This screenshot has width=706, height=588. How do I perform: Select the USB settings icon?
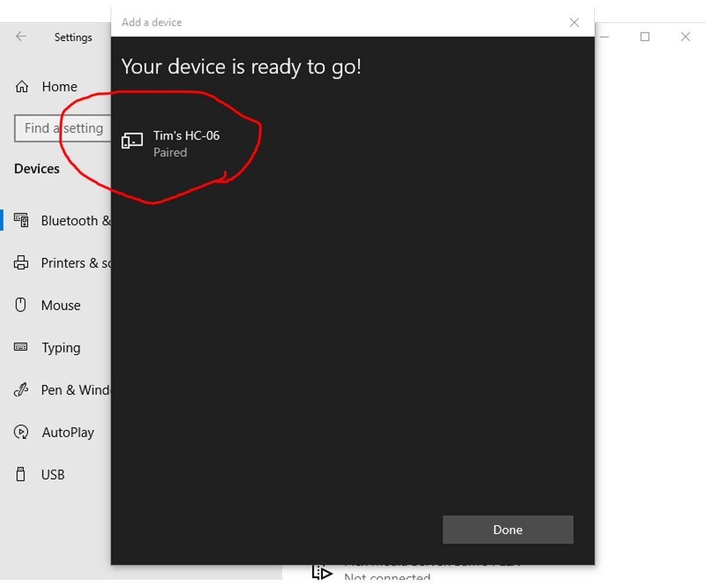[x=21, y=475]
